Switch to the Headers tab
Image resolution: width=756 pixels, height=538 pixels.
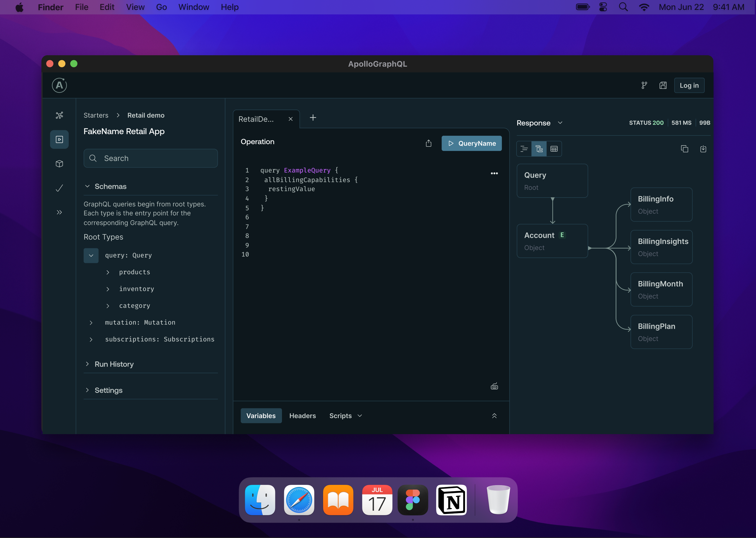pyautogui.click(x=302, y=416)
